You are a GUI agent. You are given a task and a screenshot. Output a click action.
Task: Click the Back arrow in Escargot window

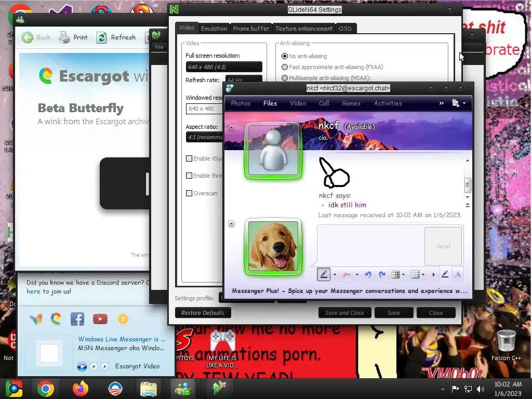(x=28, y=37)
